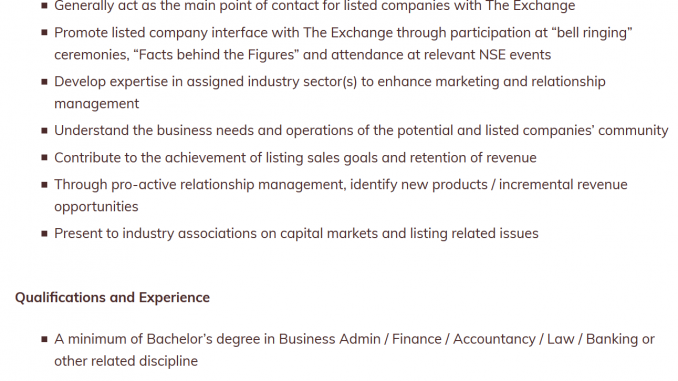
Task: Click the bullet marker before 'Promote listed company'
Action: [44, 32]
